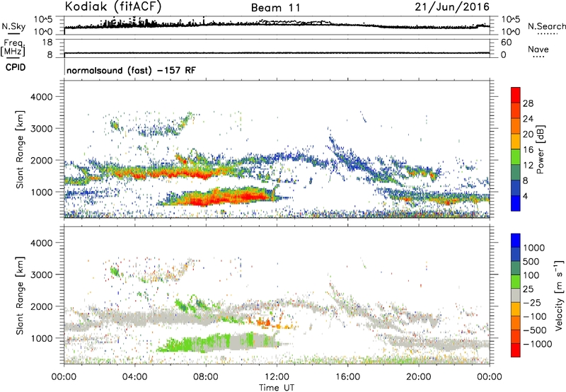Click the '04:00' time axis label
Screen dimensions: 566x392
pos(135,377)
